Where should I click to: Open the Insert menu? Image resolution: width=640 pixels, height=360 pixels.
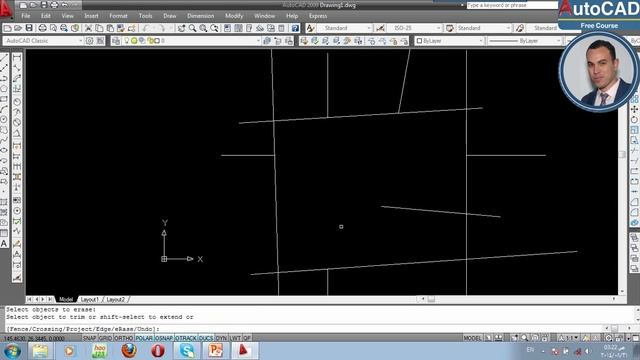(91, 16)
